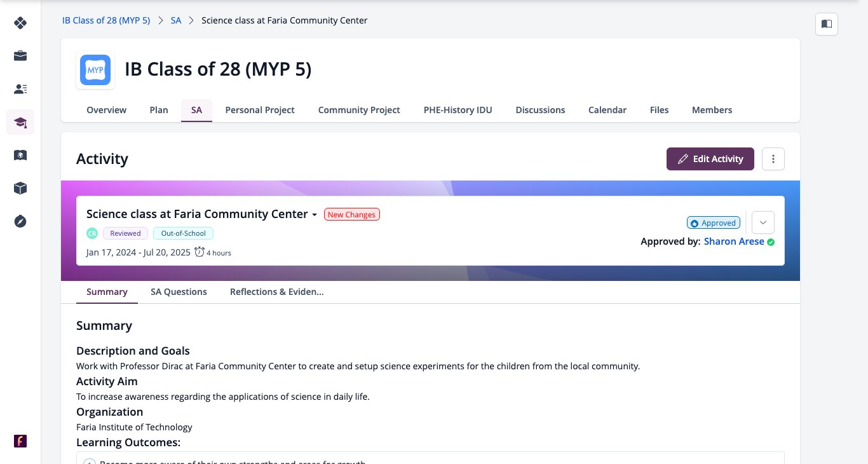
Task: Click the green verified check beside Sharon Arese
Action: pyautogui.click(x=771, y=242)
